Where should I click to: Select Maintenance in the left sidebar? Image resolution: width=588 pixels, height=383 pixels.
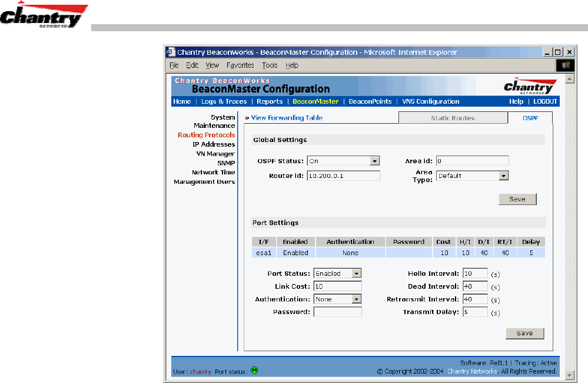click(x=214, y=126)
